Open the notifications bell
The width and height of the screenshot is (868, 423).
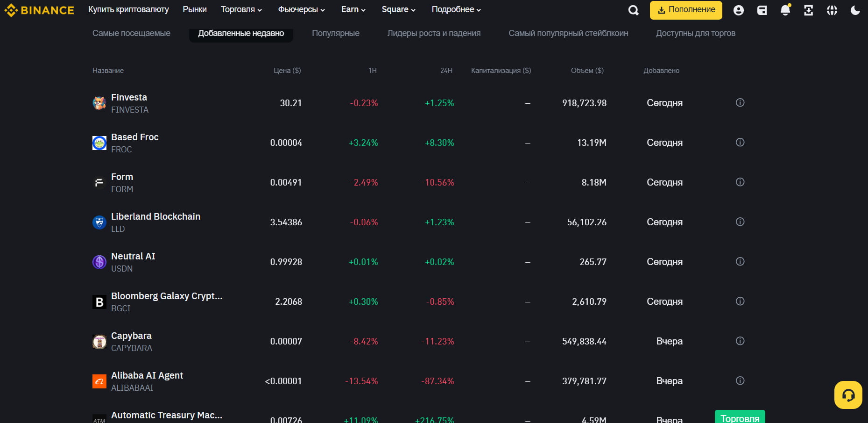tap(785, 10)
